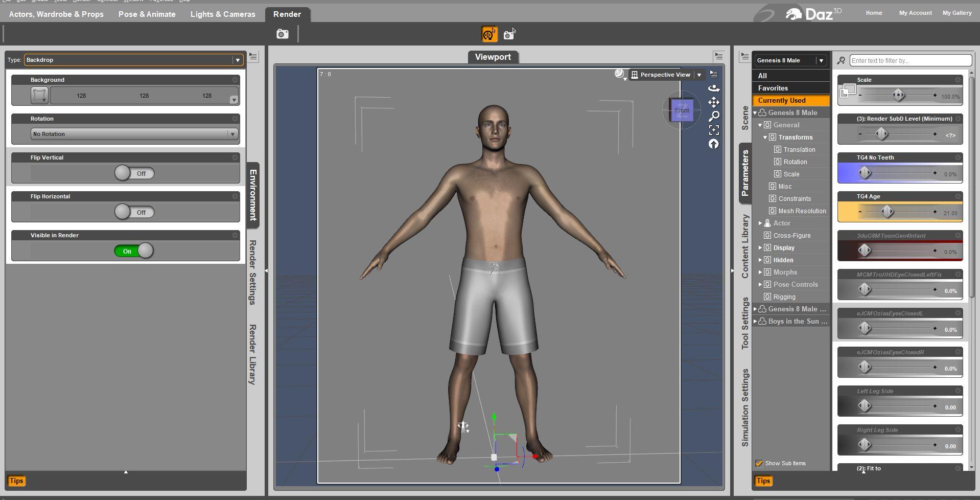Viewport: 980px width, 500px height.
Task: Open the Perspective View camera dropdown
Action: [666, 75]
